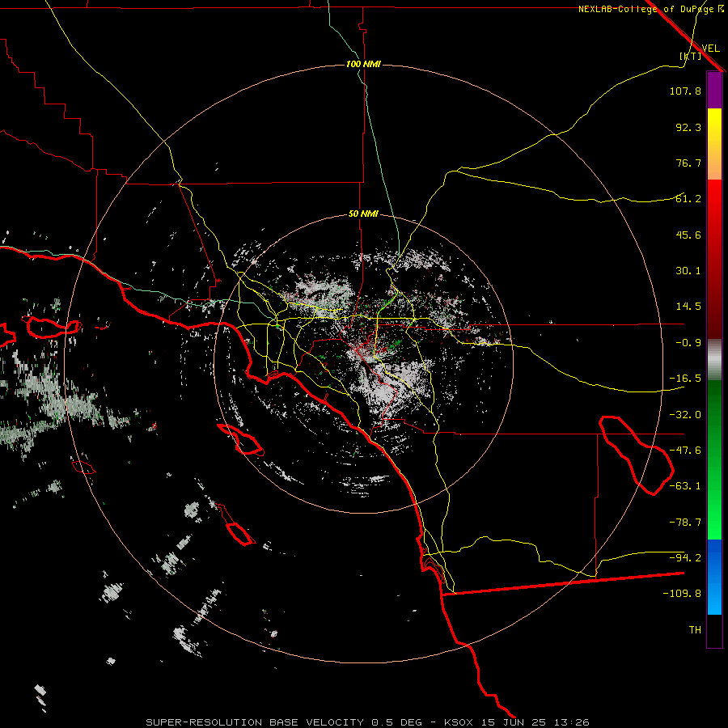Pick the gray near-zero segment of the color bar
This screenshot has width=728, height=728.
[714, 360]
